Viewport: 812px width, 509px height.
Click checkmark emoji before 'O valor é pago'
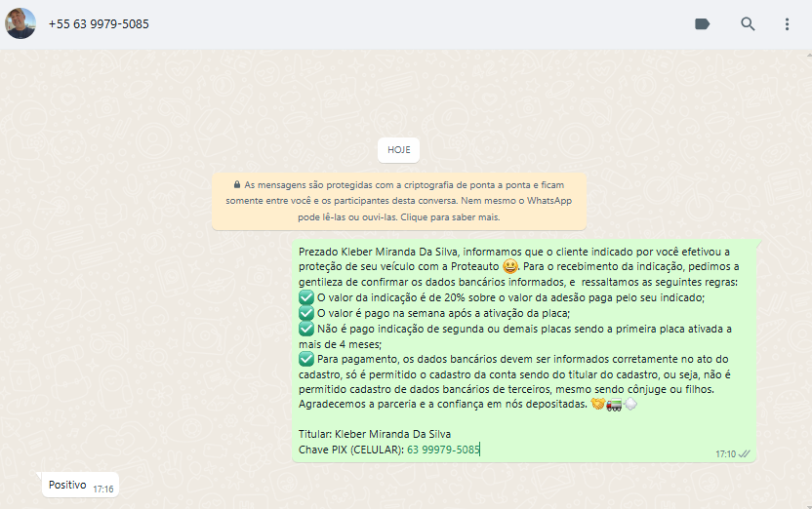(306, 313)
